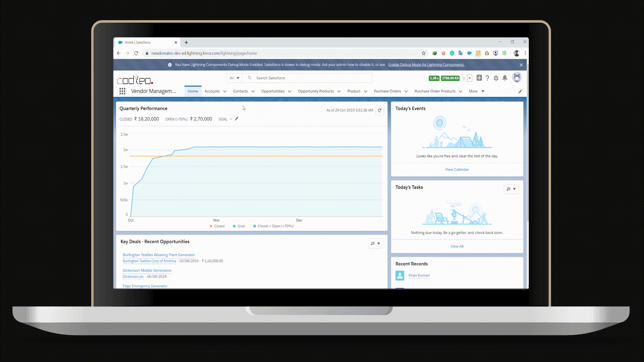Click the Closed + Open legend swatch
Viewport: 644px width, 362px height.
tap(255, 226)
